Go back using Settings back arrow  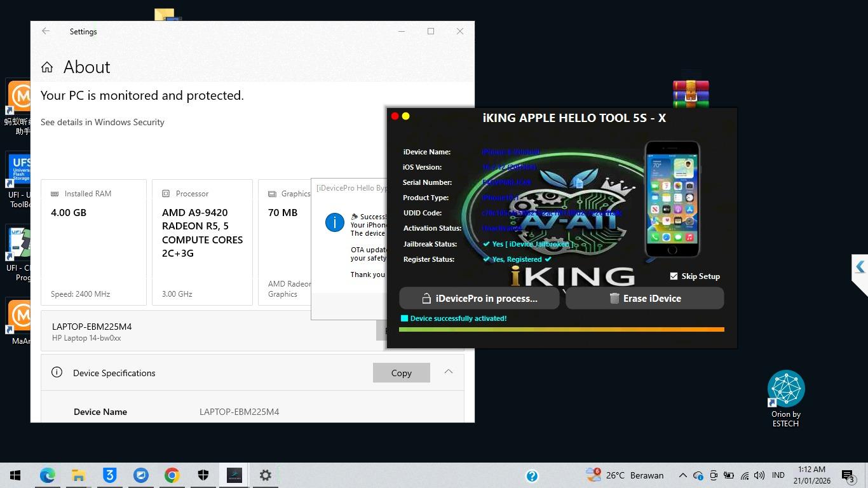click(46, 31)
